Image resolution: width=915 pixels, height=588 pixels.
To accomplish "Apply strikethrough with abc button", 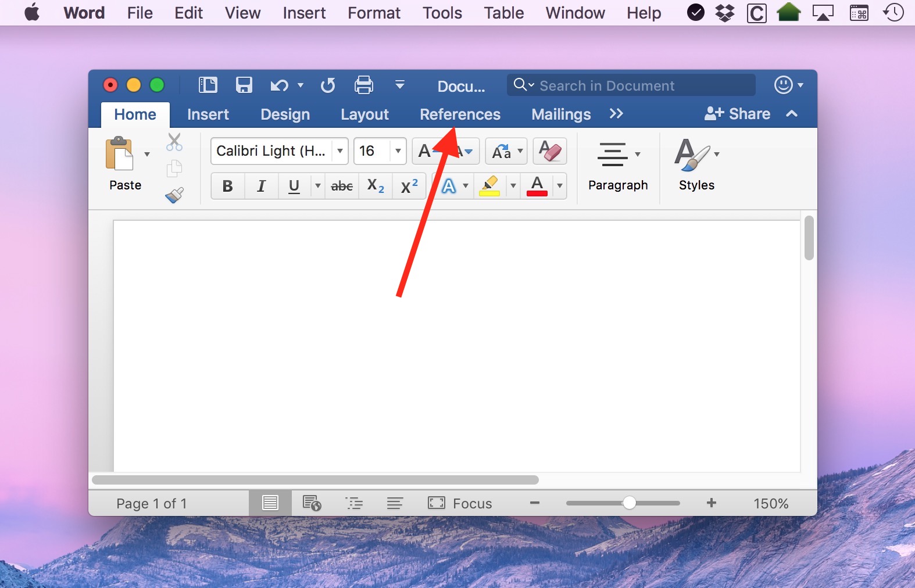I will pyautogui.click(x=342, y=186).
